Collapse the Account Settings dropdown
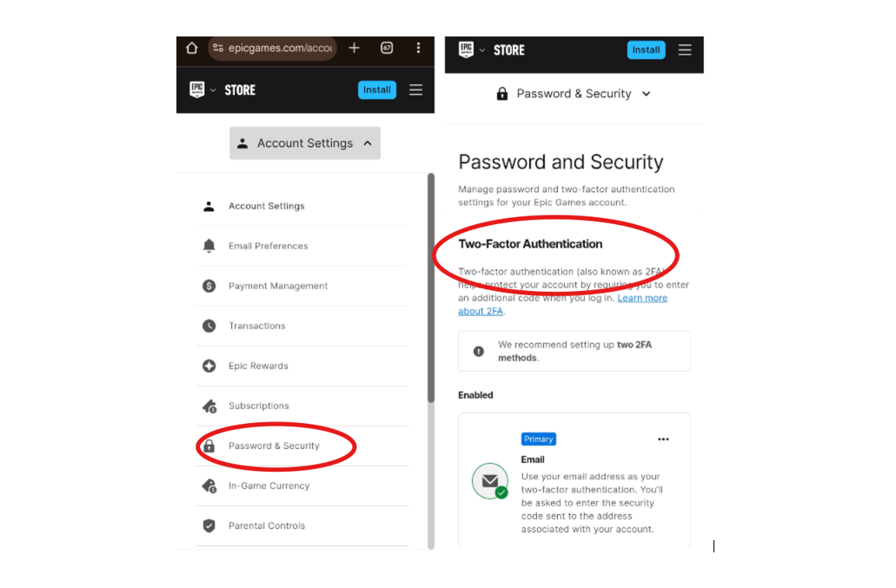This screenshot has height=588, width=896. click(305, 143)
